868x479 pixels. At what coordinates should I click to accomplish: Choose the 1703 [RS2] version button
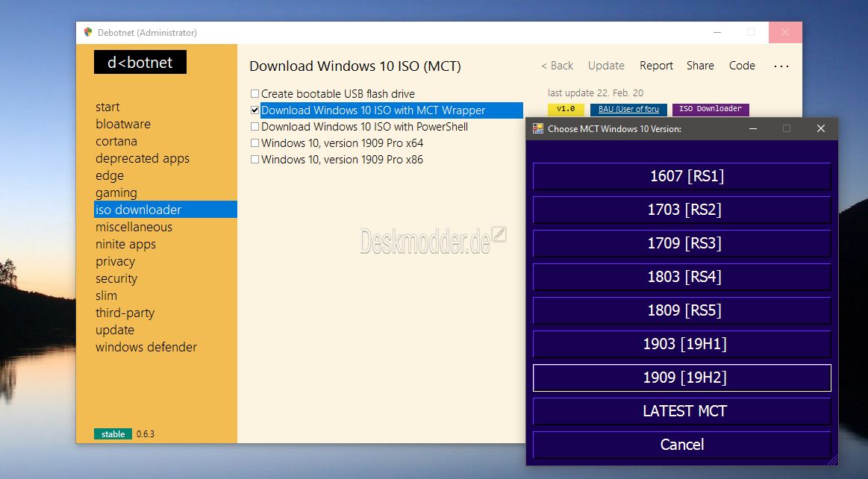coord(682,210)
